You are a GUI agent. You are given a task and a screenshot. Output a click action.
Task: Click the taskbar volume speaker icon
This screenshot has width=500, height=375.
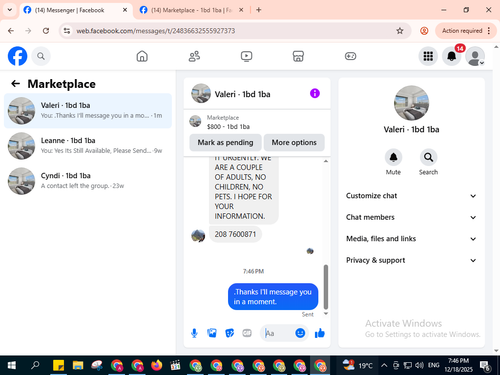click(x=419, y=365)
